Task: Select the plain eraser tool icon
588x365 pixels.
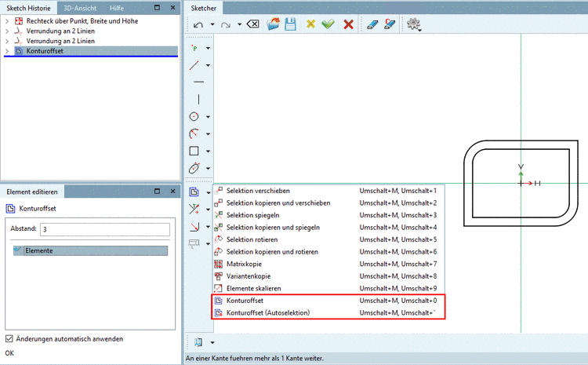Action: click(372, 24)
